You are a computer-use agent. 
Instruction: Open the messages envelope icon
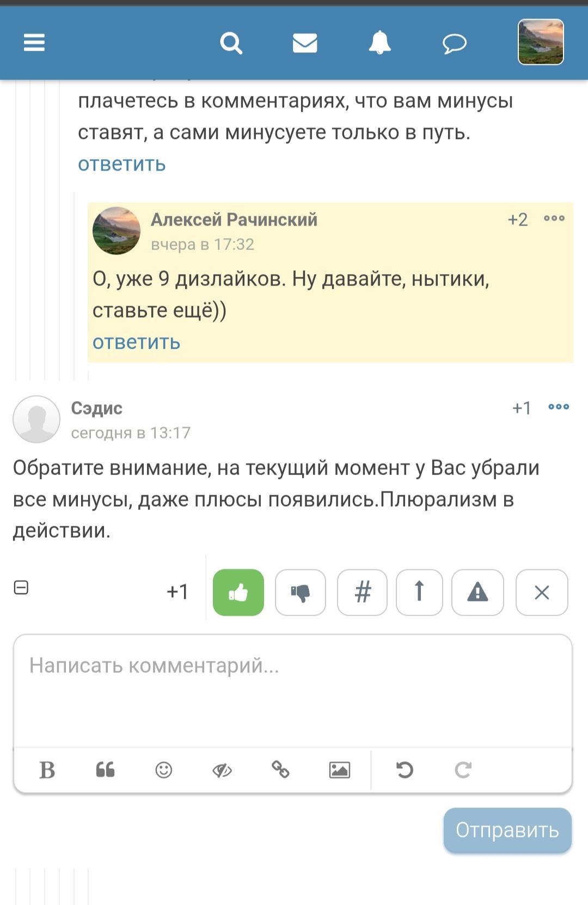pyautogui.click(x=305, y=42)
